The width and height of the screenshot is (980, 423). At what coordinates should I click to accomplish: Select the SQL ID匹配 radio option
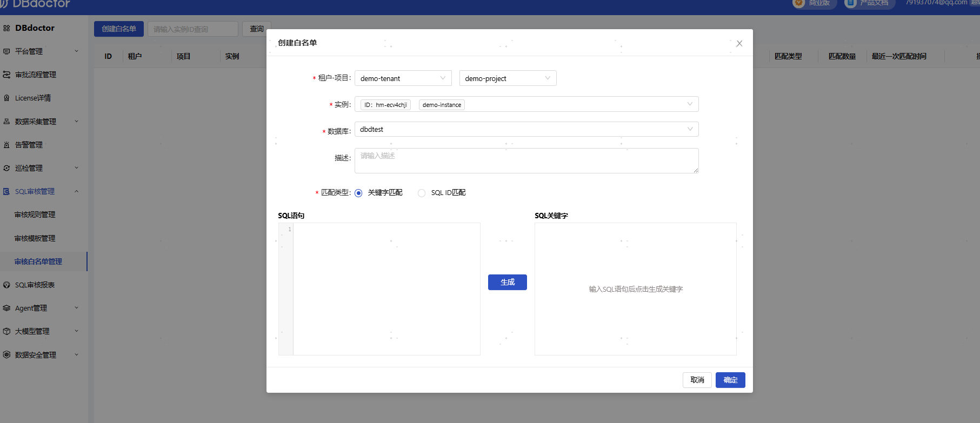(422, 193)
